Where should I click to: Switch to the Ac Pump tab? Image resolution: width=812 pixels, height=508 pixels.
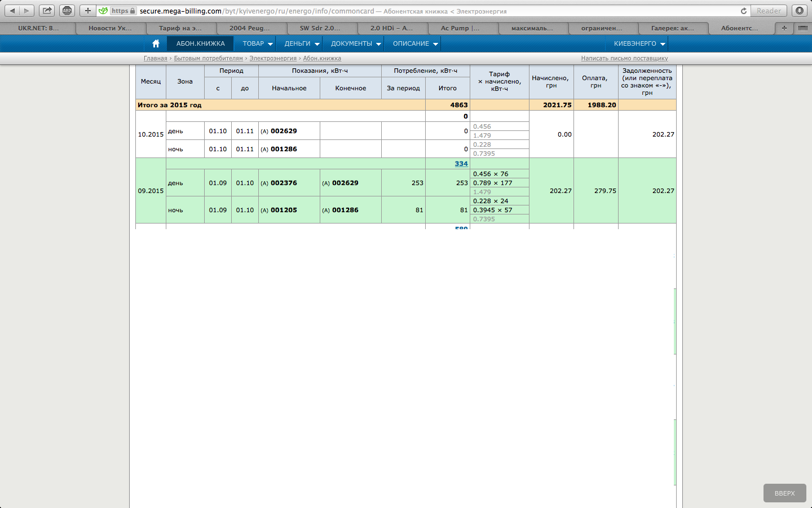(x=460, y=28)
